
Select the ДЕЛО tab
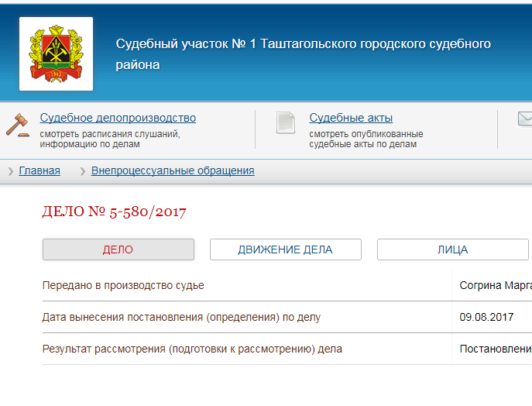pyautogui.click(x=118, y=249)
